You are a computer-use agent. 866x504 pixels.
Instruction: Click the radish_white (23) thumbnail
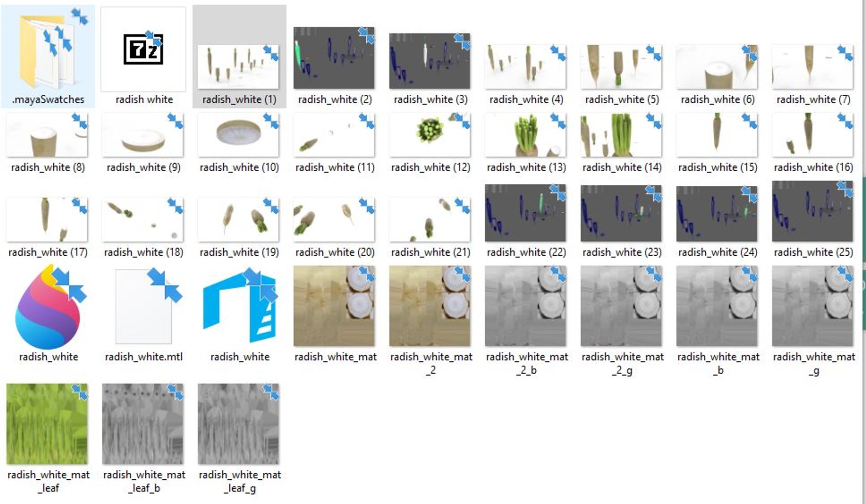click(x=621, y=213)
